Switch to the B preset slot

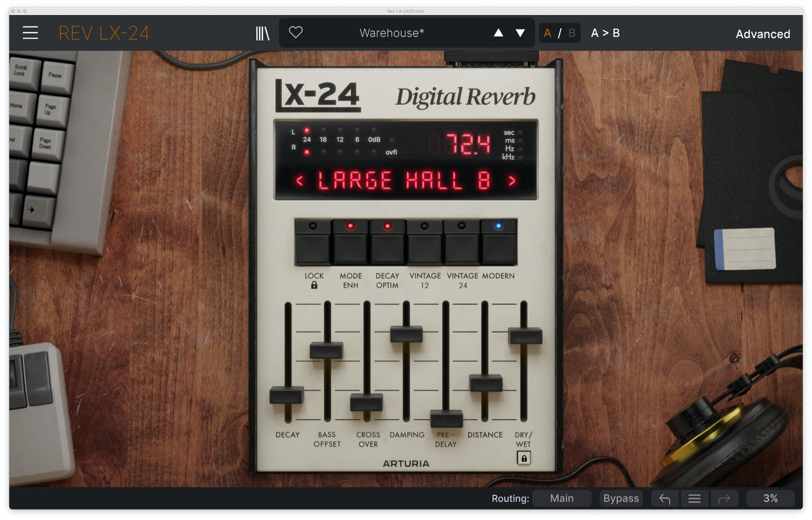click(571, 33)
